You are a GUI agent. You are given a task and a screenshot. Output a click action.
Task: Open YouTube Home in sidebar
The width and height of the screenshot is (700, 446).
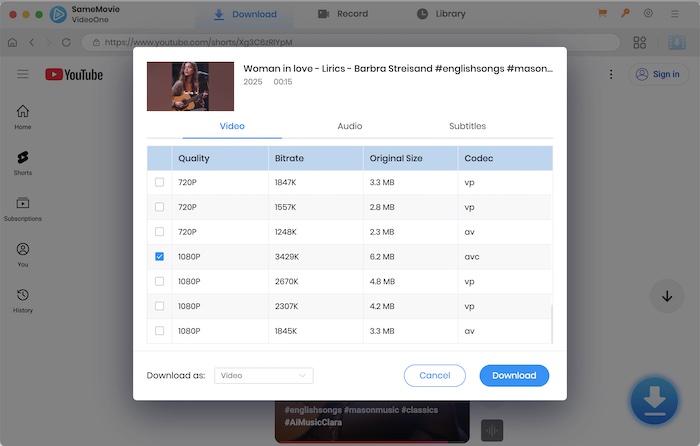pyautogui.click(x=23, y=117)
